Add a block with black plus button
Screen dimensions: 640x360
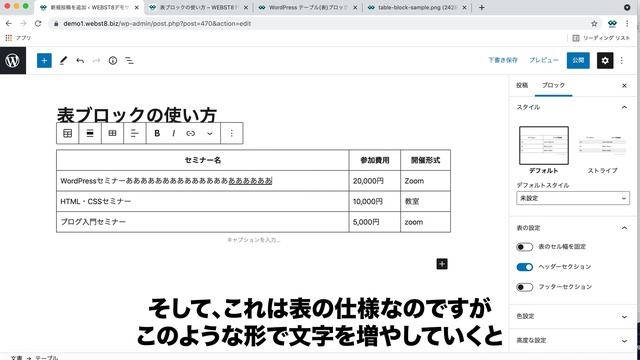point(442,264)
